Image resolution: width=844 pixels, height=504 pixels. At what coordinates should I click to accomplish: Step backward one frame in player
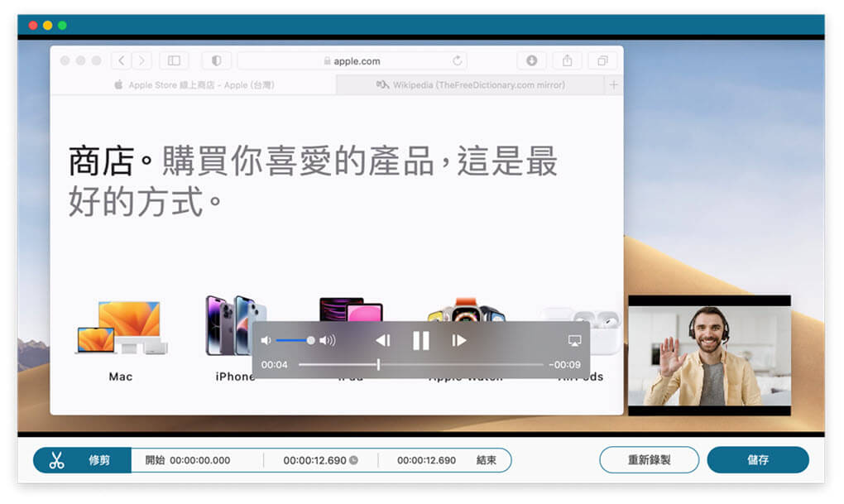tap(383, 340)
